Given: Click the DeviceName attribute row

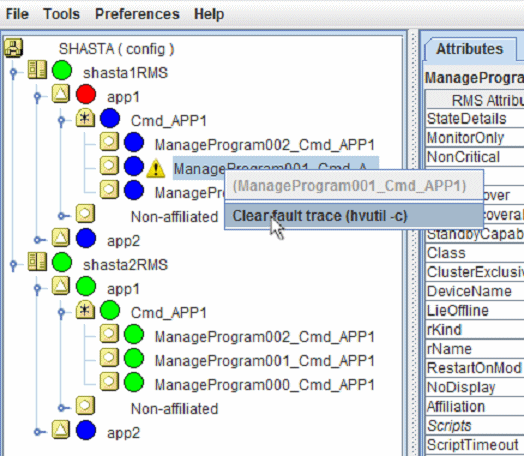Looking at the screenshot, I should point(475,291).
